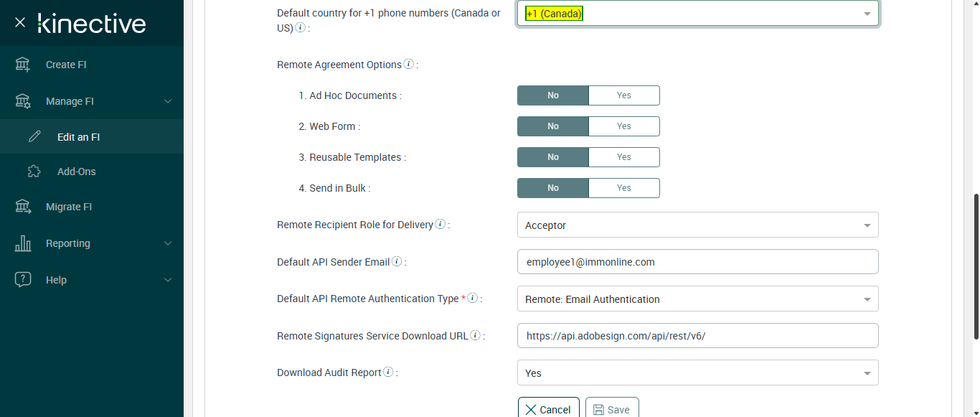Select the Edit an FI submenu item
Screen dimensions: 980x417
[92, 136]
